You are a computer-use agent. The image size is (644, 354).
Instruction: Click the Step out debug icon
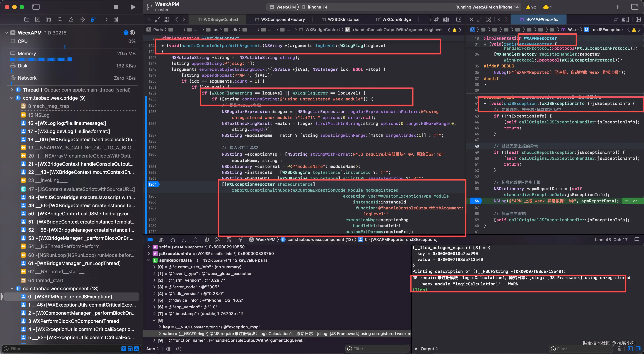point(195,239)
